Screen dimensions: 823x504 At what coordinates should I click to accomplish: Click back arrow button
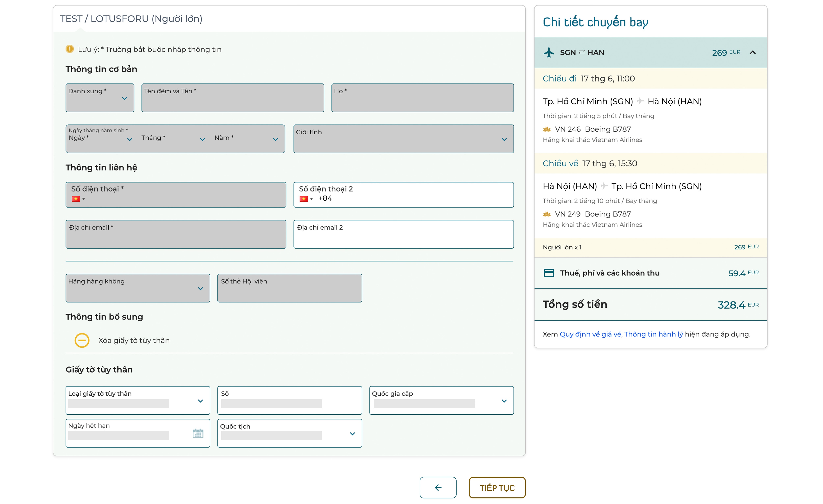(438, 488)
